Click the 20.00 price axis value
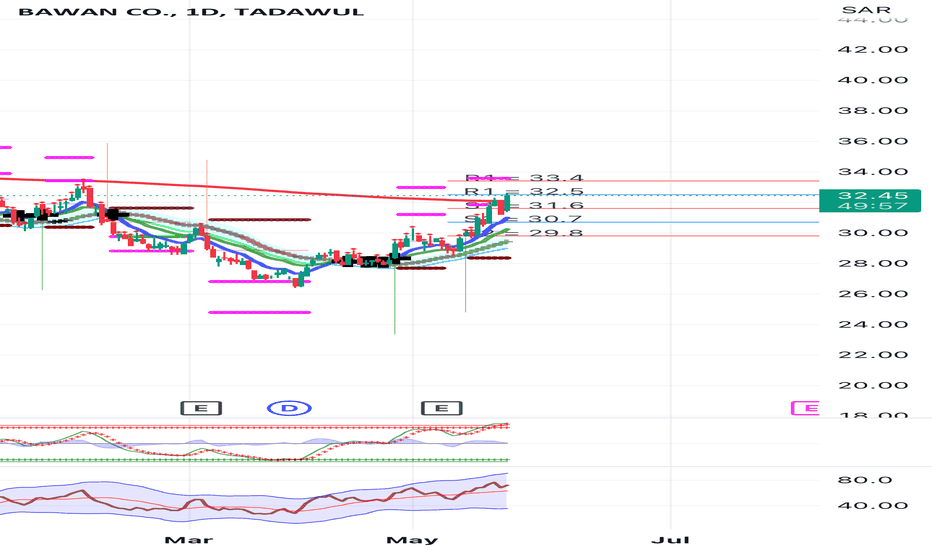Viewport: 932px width, 550px height. pos(873,385)
